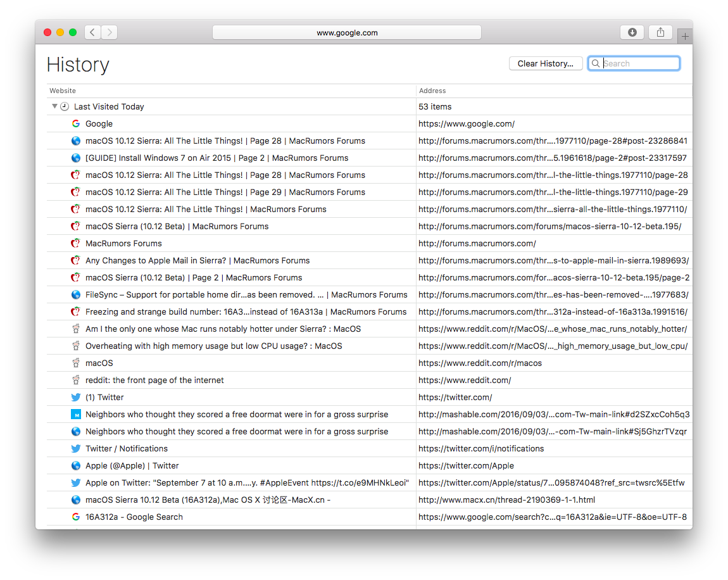Image resolution: width=728 pixels, height=580 pixels.
Task: Select 'macOS Sierra 10.12 Beta (16A312a)' MacX.cn entry
Action: click(x=369, y=500)
